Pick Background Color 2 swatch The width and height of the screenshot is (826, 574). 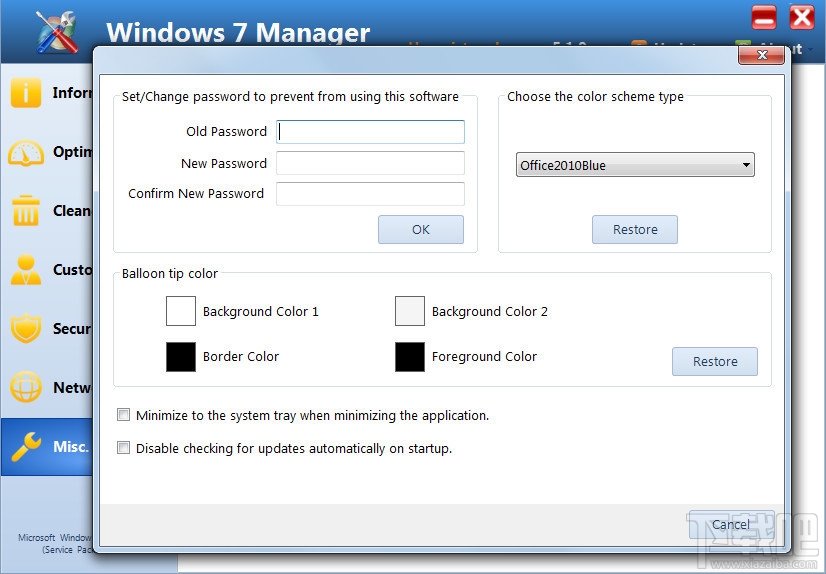point(410,311)
